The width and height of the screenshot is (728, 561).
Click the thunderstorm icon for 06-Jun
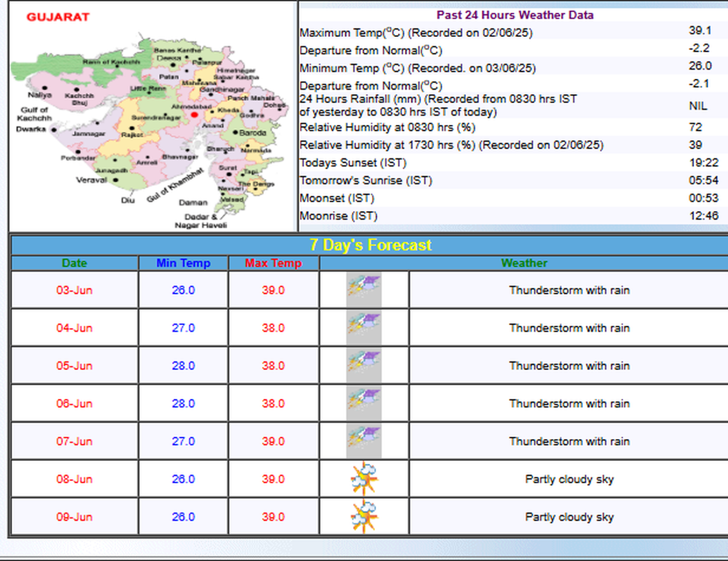click(x=364, y=403)
